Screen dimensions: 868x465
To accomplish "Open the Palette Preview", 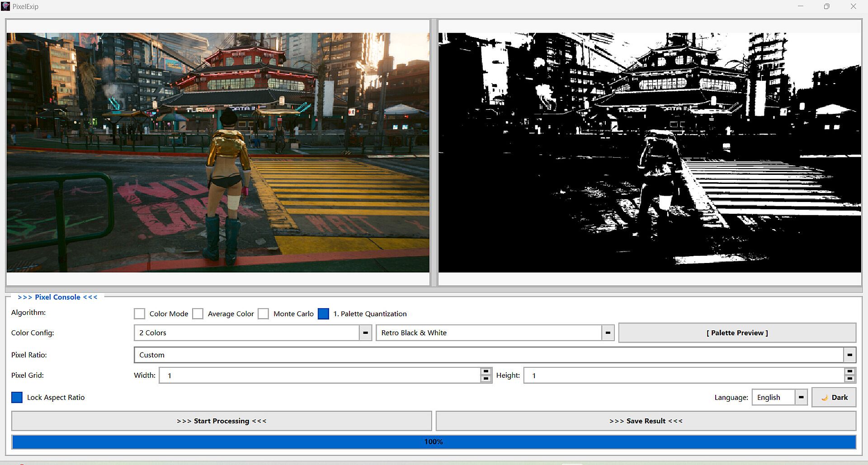I will click(737, 333).
